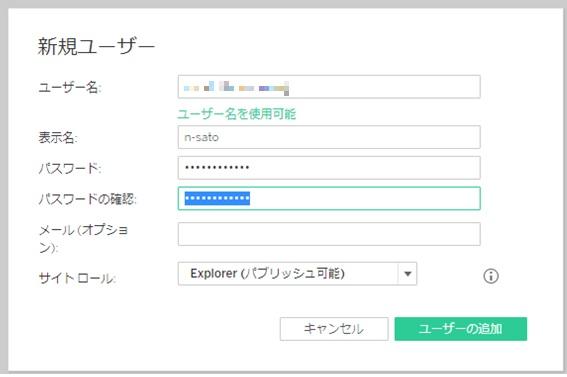
Task: Click the パスワード label
Action: (70, 168)
